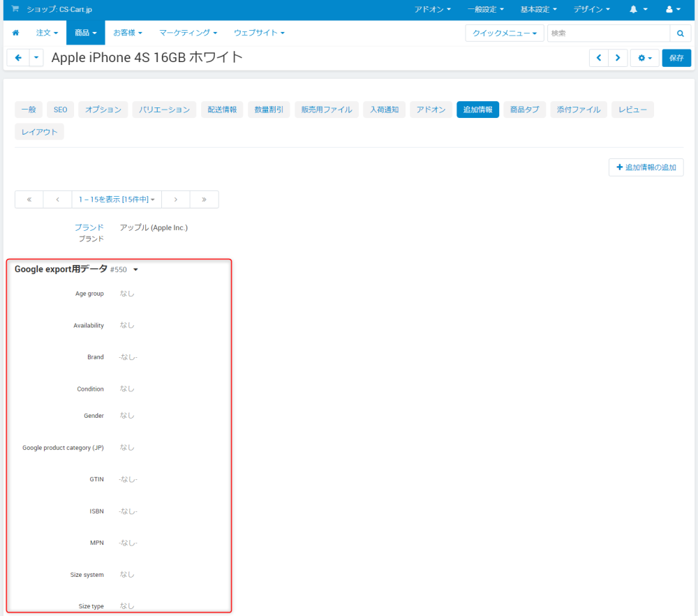Collapse the Google export用データ group arrow
The width and height of the screenshot is (698, 616).
coord(136,269)
